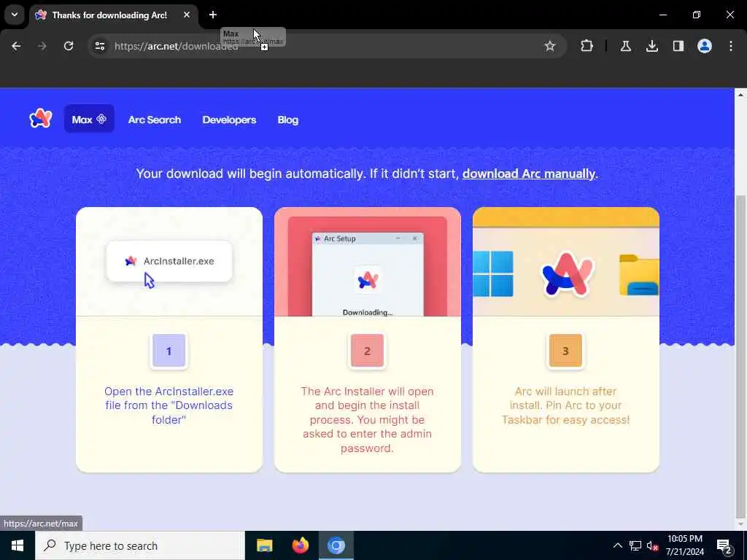This screenshot has width=747, height=560.
Task: Open File Explorer from the taskbar
Action: (264, 545)
